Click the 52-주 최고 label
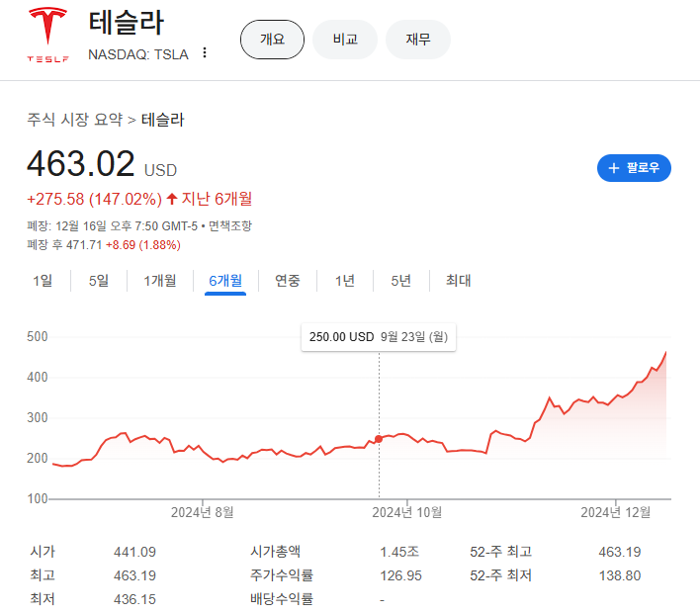The height and width of the screenshot is (614, 700). 501,552
